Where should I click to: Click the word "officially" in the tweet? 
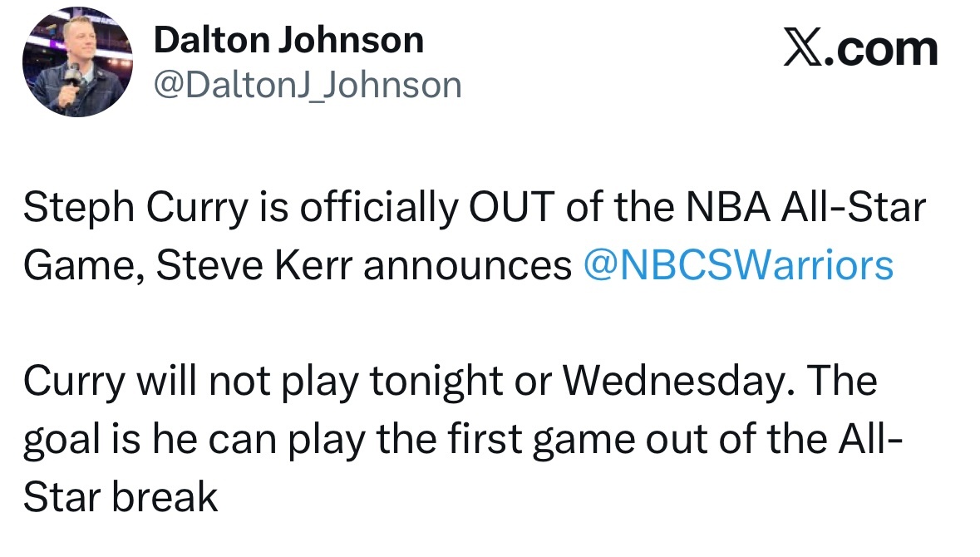[x=377, y=209]
